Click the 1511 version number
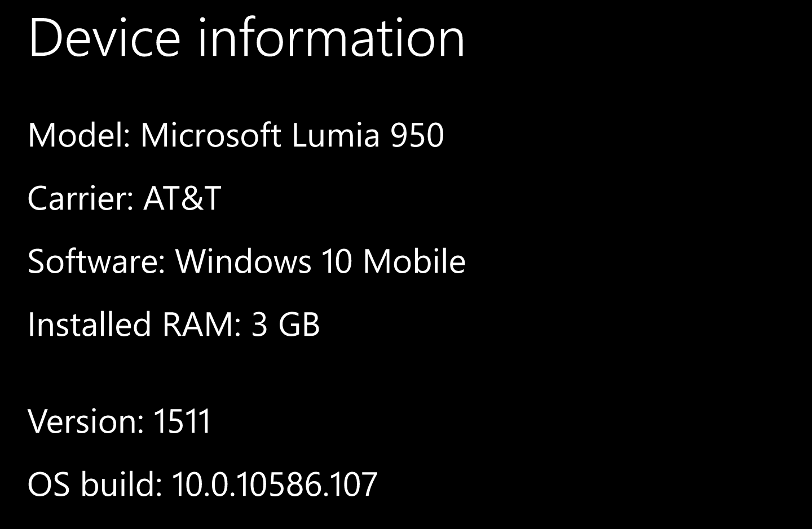812x529 pixels. coord(182,421)
